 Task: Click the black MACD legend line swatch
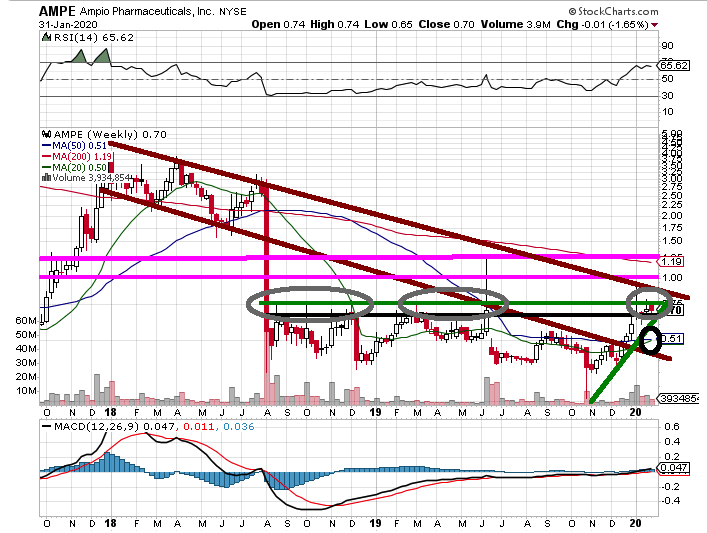pyautogui.click(x=46, y=427)
